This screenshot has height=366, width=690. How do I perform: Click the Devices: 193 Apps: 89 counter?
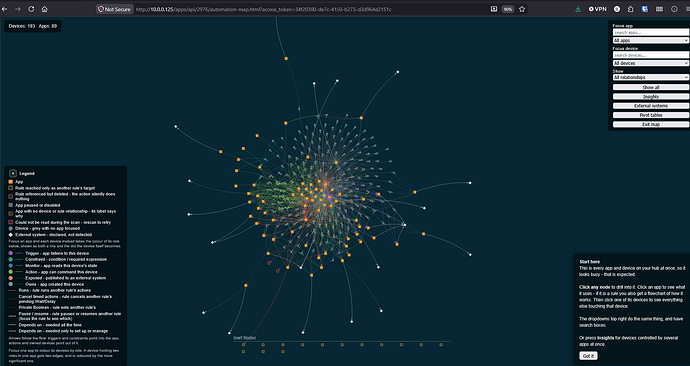coord(33,26)
